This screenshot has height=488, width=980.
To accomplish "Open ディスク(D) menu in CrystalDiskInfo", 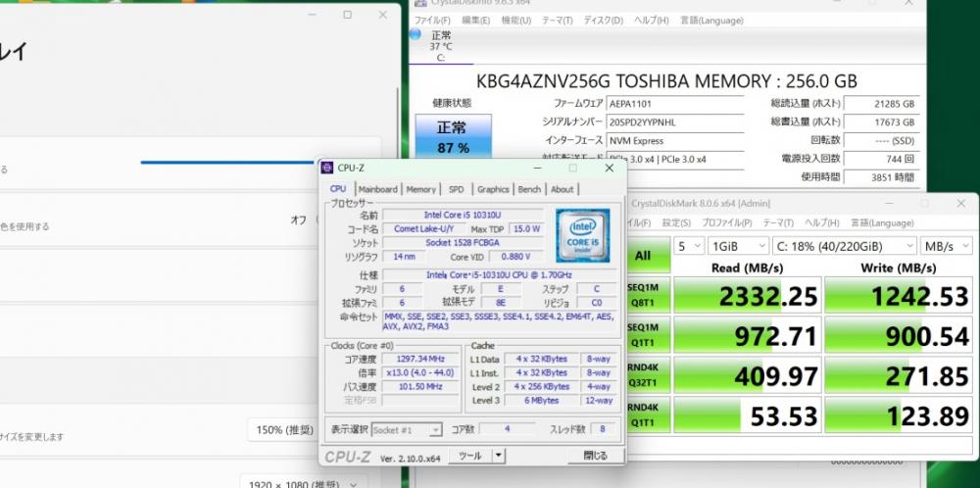I will (x=603, y=20).
